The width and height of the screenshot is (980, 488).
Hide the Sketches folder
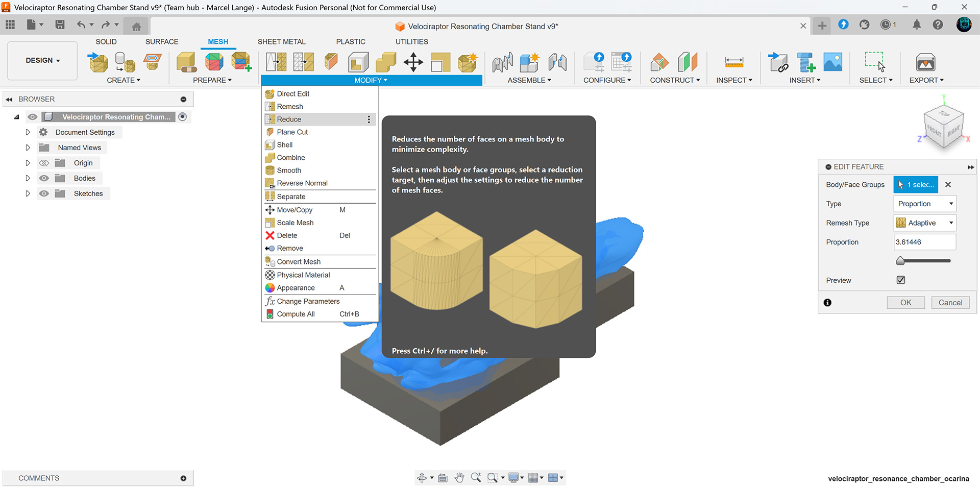44,193
